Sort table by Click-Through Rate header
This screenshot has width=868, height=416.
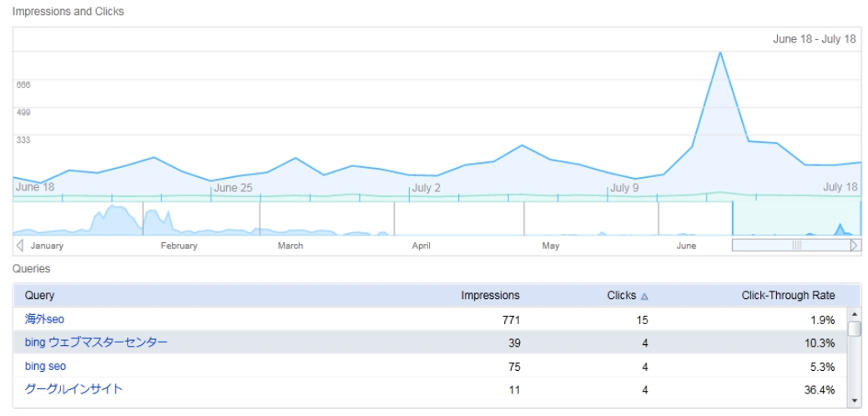[x=788, y=295]
